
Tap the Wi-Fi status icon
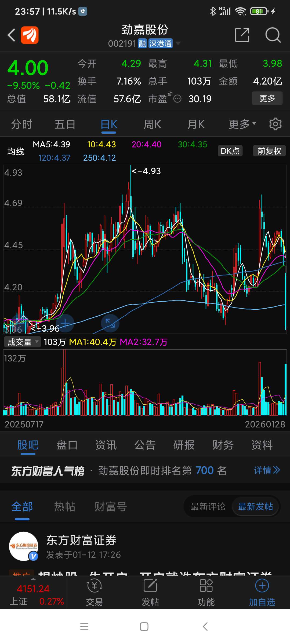coord(240,11)
